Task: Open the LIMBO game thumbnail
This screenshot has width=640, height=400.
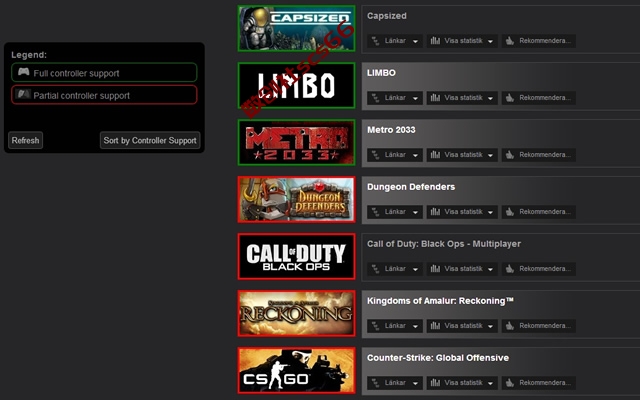Action: (296, 85)
